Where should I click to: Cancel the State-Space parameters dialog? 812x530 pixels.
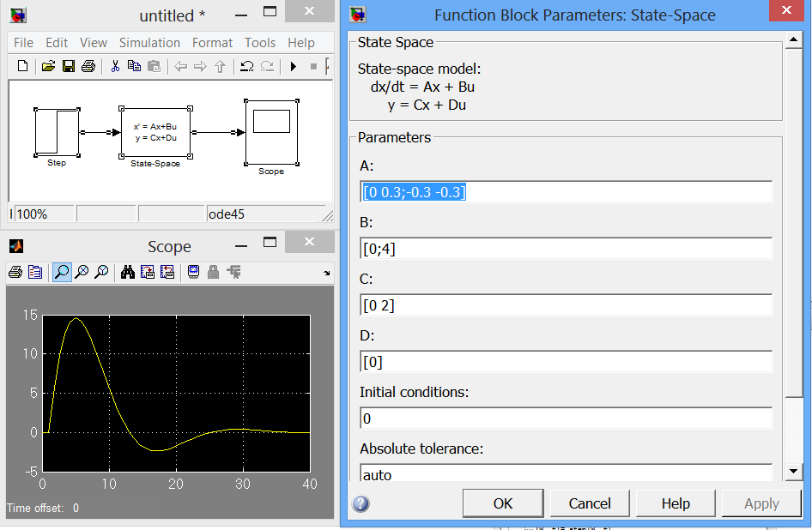(590, 503)
